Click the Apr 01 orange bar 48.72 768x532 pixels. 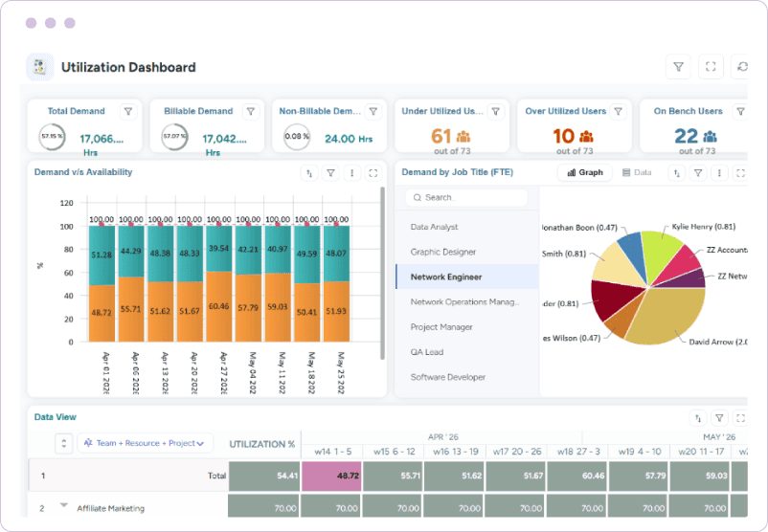click(x=102, y=313)
